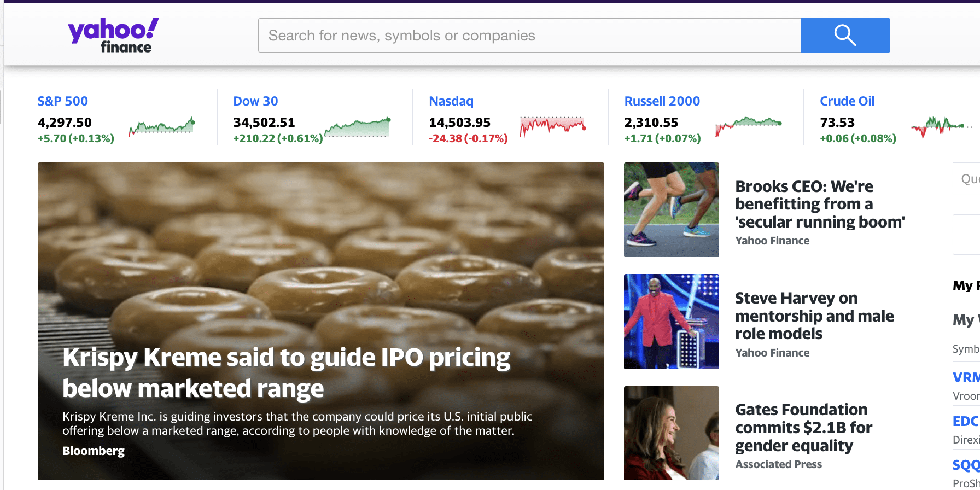980x490 pixels.
Task: Click the S&P 500 sparkline chart
Action: click(162, 127)
